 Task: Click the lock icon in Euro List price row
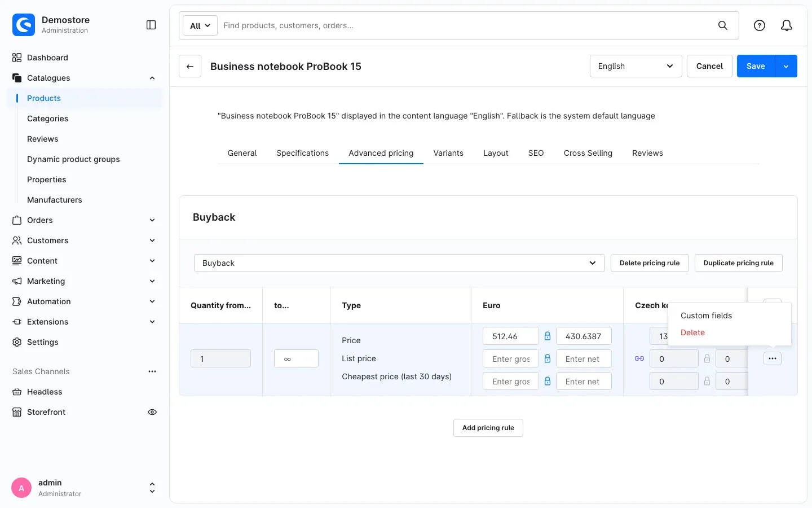point(547,358)
